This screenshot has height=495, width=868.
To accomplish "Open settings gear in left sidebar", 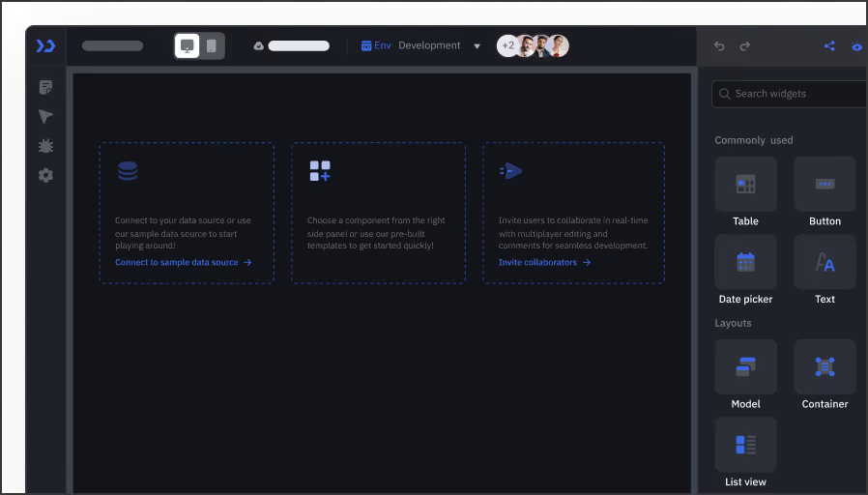I will (x=45, y=175).
